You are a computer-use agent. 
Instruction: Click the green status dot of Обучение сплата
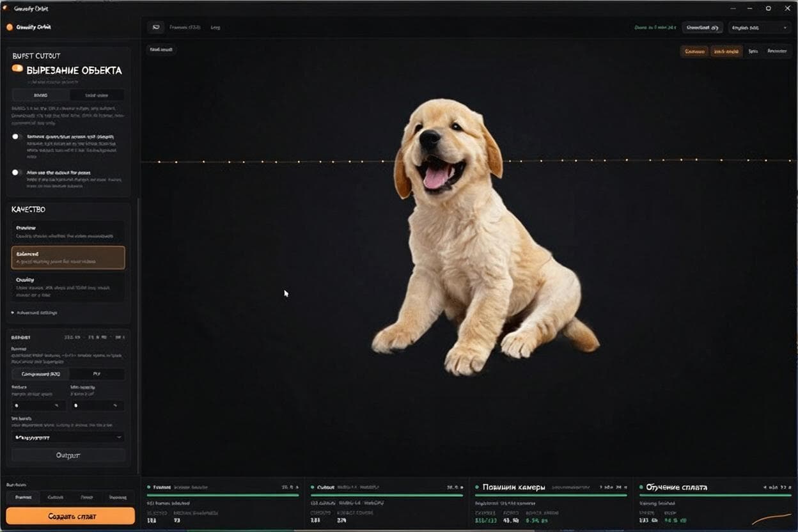(x=641, y=487)
